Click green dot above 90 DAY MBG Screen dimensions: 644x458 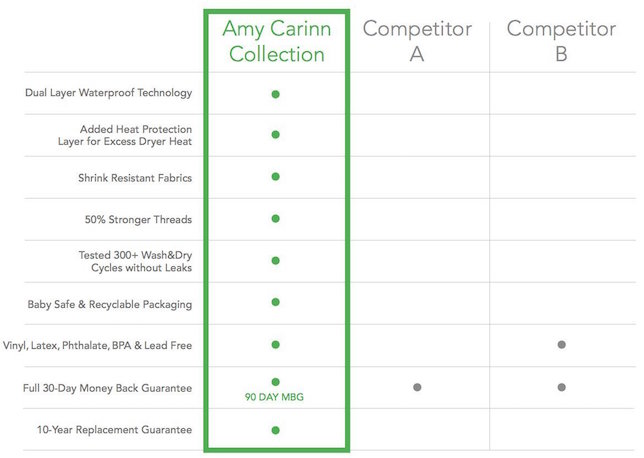(276, 382)
